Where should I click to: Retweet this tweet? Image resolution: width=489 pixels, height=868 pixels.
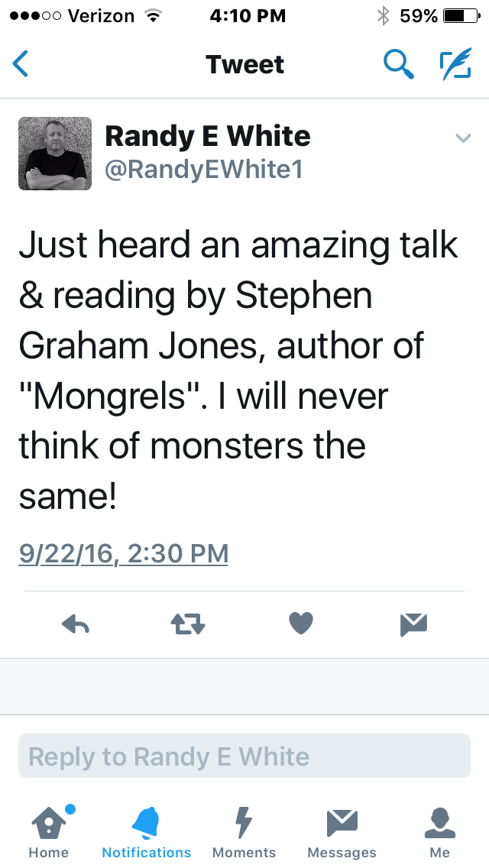(x=187, y=625)
